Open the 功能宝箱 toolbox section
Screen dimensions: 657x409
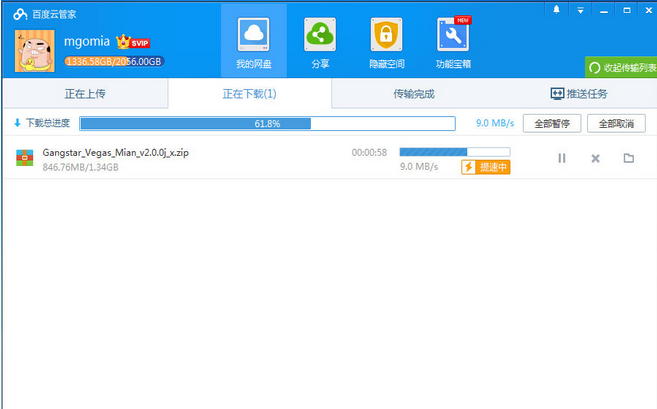[x=453, y=41]
